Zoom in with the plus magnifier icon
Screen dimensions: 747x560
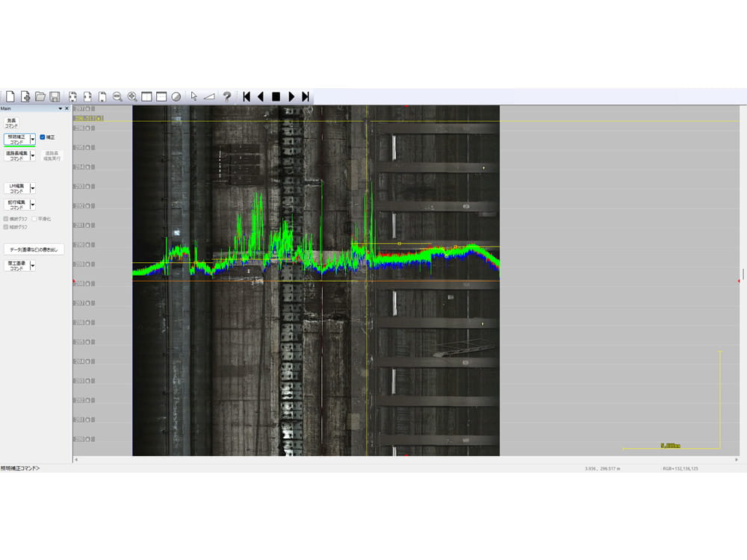click(132, 96)
